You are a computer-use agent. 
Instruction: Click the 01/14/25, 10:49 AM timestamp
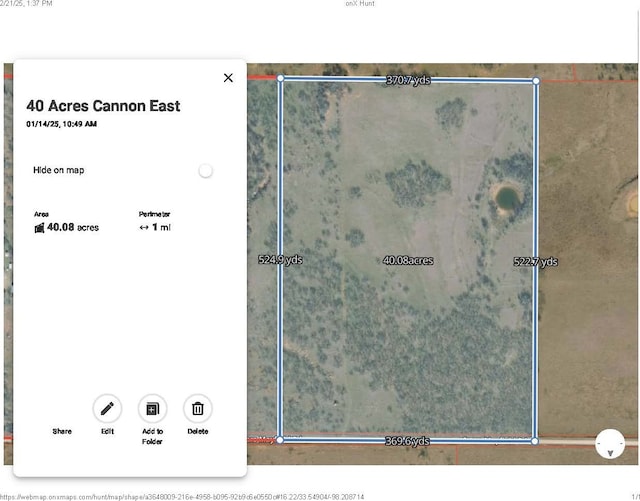point(62,124)
